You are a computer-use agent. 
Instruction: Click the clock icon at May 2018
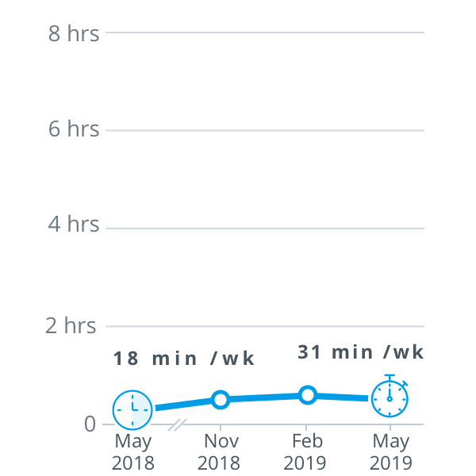point(132,410)
